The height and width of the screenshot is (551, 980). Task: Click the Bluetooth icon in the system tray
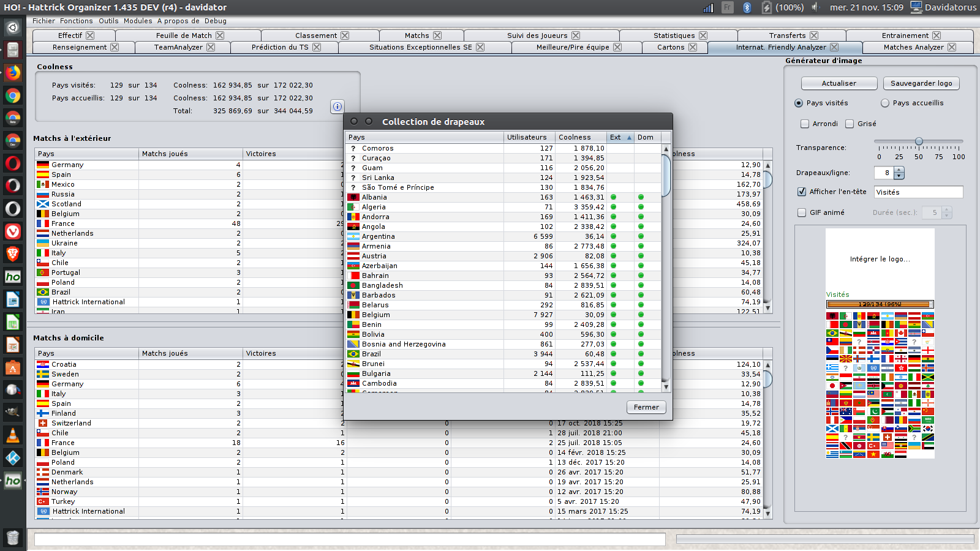747,7
